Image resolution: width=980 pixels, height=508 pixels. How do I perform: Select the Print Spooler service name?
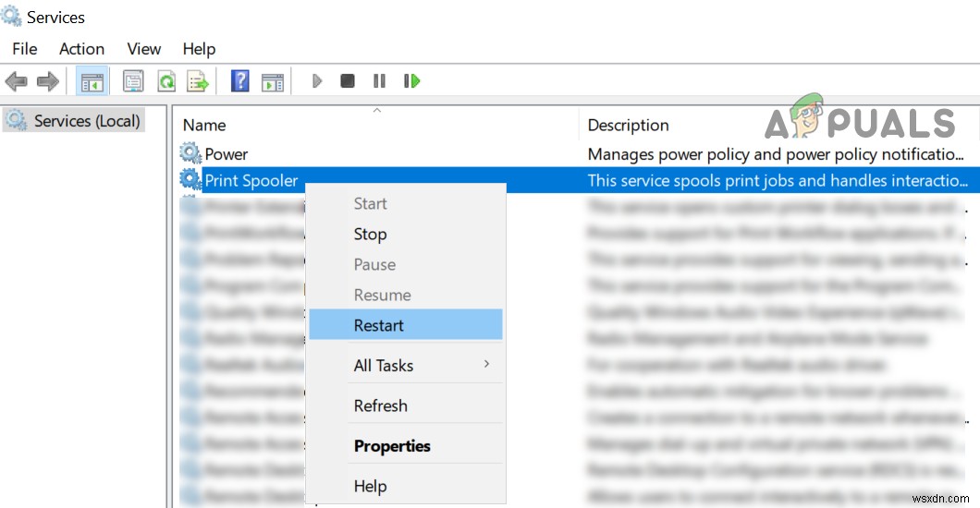coord(251,180)
